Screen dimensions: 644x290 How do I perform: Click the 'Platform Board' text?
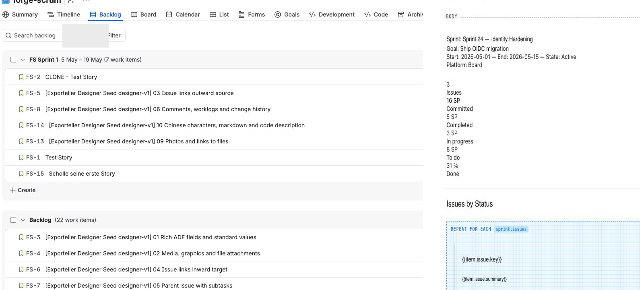(464, 65)
